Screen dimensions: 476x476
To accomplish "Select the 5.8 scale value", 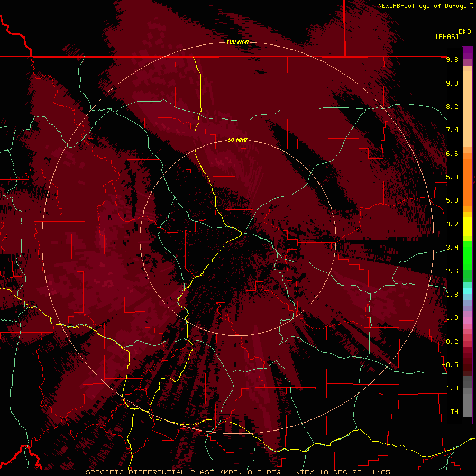I will tap(452, 177).
